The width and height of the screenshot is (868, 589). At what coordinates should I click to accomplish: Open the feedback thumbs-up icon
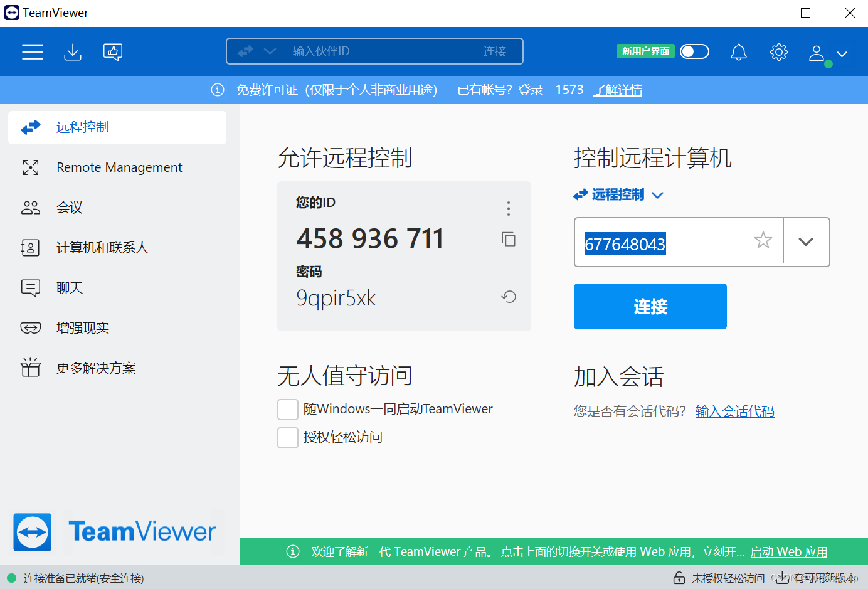pos(113,52)
